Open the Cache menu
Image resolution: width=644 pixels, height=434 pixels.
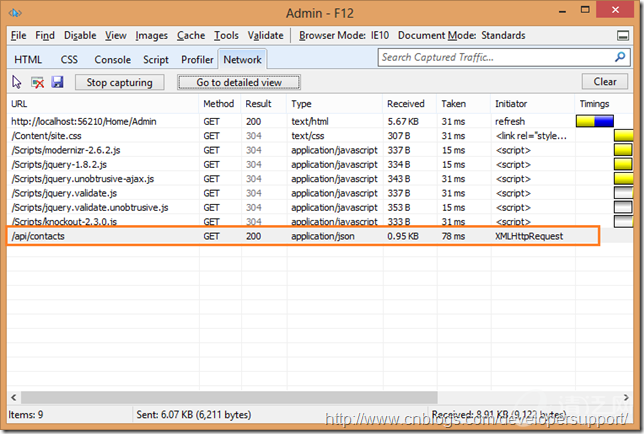coord(190,35)
